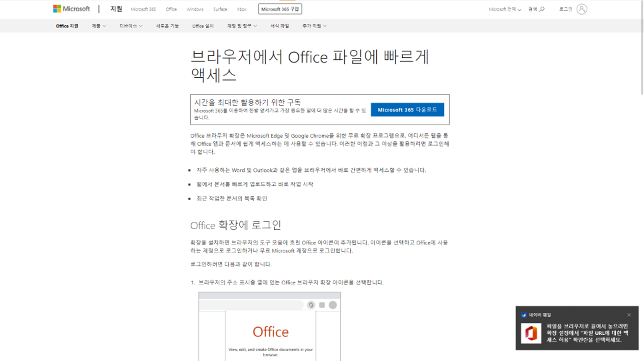Click the page vertical scrollbar
Image resolution: width=644 pixels, height=361 pixels.
[x=641, y=47]
